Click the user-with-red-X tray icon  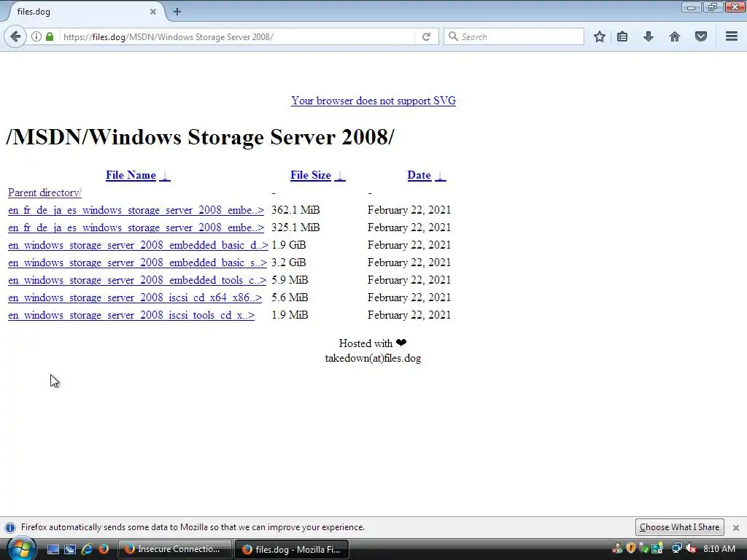point(617,548)
